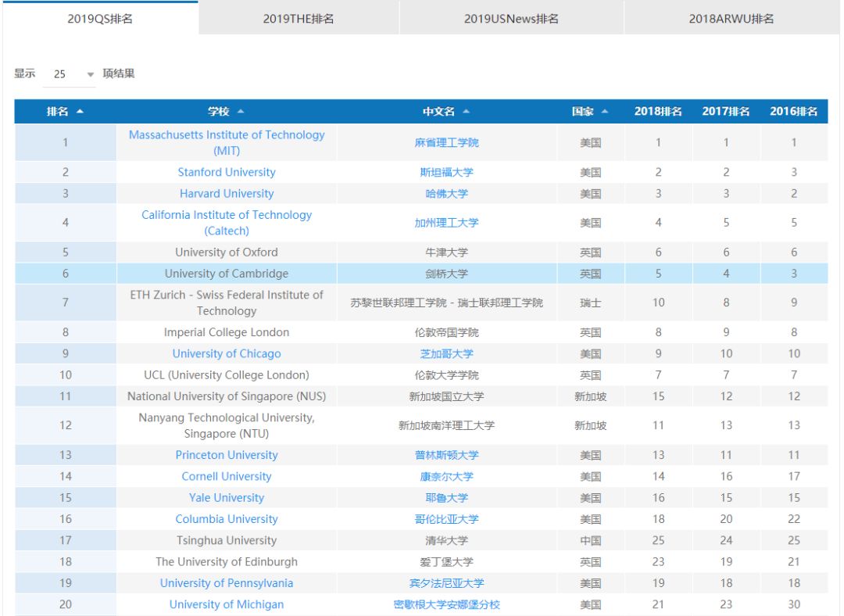
Task: Click the 康奈尔大学 link
Action: pos(447,477)
